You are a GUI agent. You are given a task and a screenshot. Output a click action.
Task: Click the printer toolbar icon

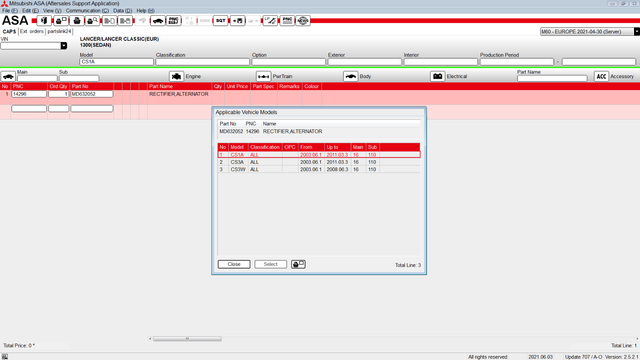pyautogui.click(x=77, y=20)
